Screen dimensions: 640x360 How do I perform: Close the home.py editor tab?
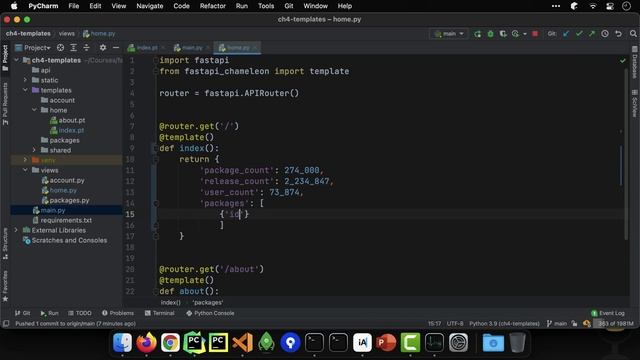click(x=255, y=48)
